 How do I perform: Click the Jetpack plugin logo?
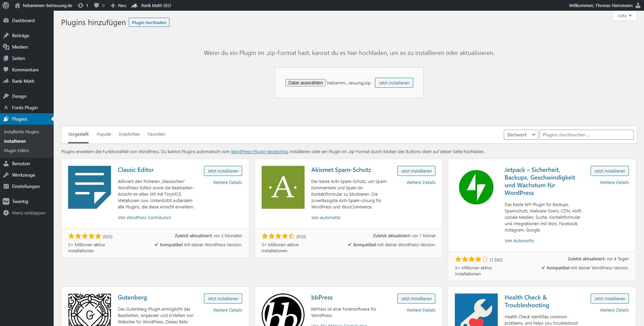[476, 187]
